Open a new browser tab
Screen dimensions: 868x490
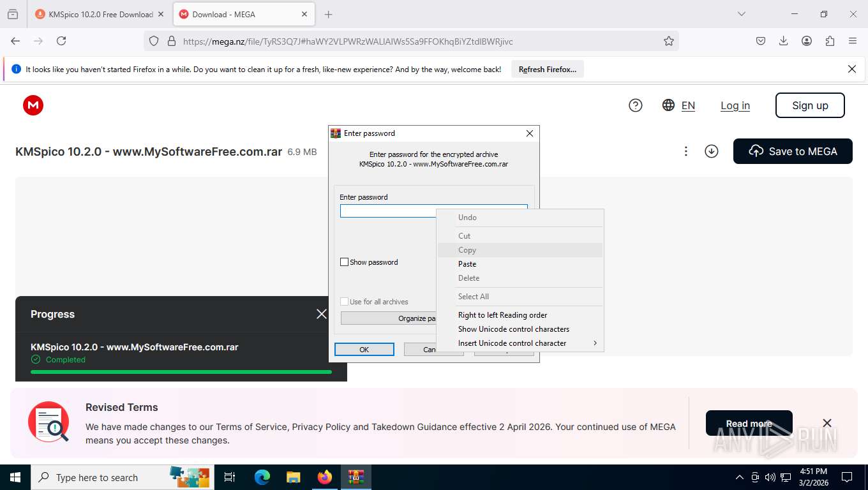click(328, 14)
